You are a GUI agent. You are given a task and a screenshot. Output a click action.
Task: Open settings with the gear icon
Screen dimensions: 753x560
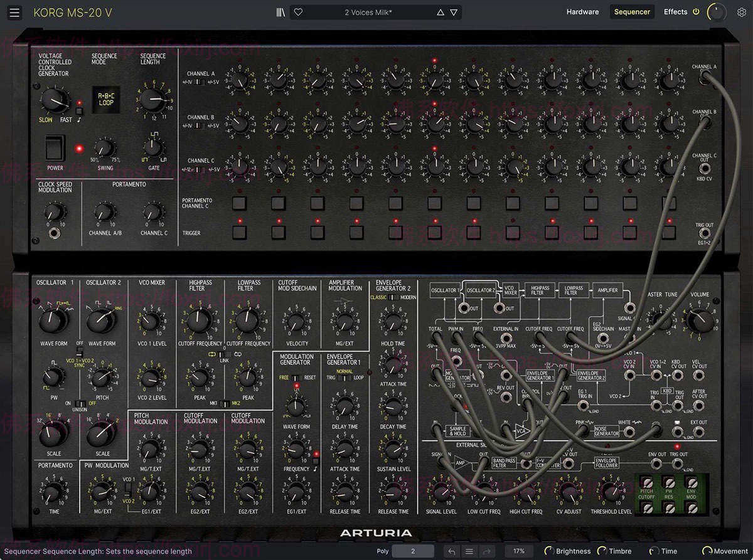pyautogui.click(x=741, y=13)
